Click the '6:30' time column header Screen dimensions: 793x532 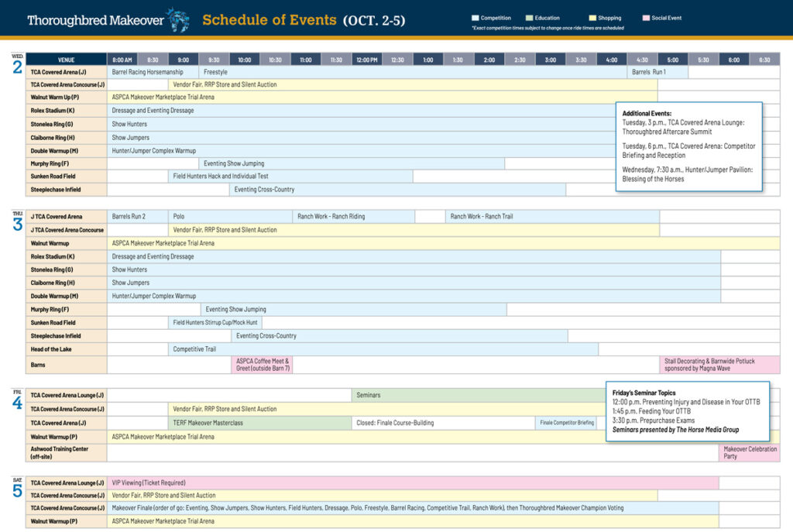764,60
